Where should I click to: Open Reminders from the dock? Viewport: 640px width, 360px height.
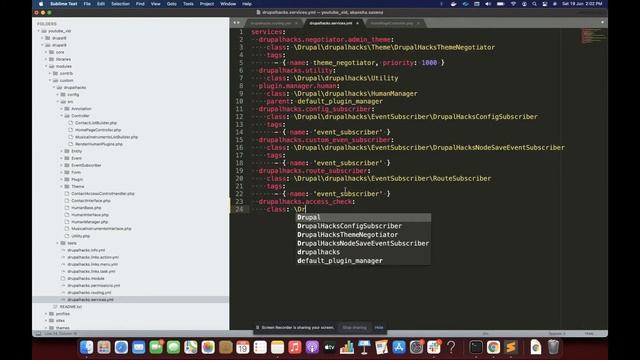point(260,347)
